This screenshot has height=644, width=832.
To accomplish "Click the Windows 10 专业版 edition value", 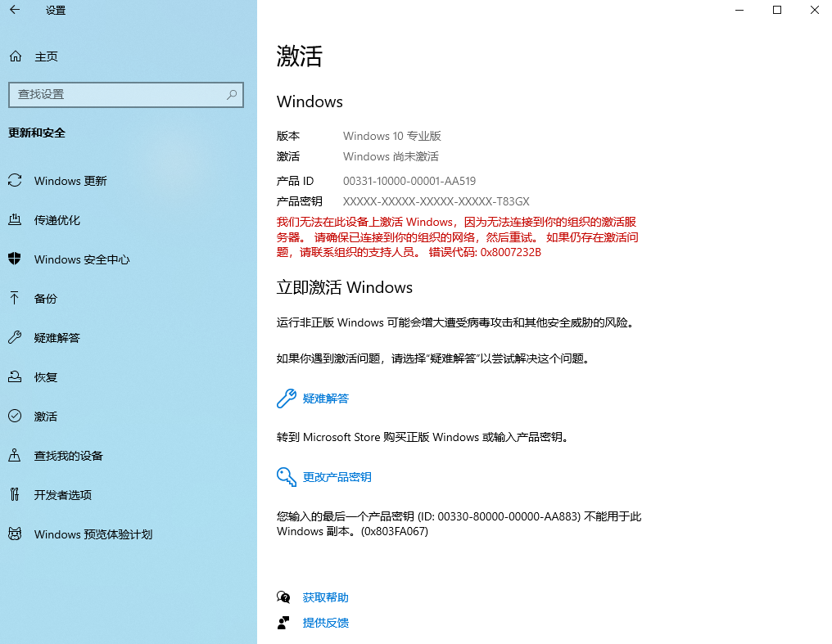I will (391, 136).
